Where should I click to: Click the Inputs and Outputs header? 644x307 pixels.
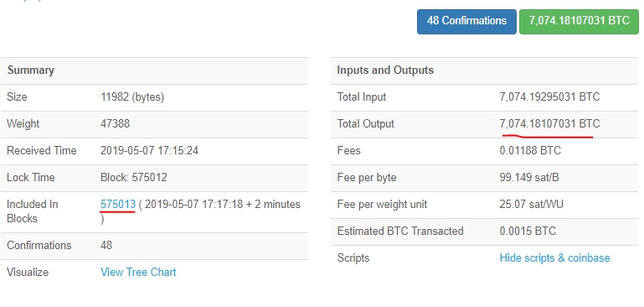pyautogui.click(x=385, y=70)
